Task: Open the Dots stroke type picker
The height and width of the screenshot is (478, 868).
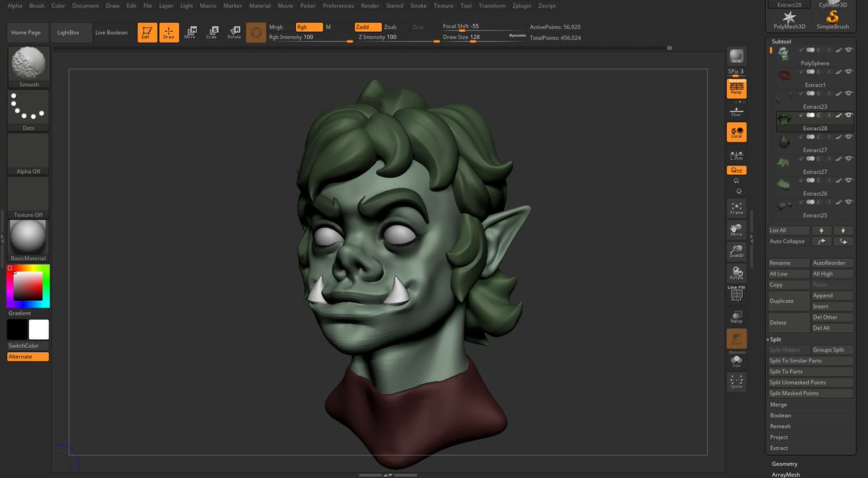Action: [28, 111]
